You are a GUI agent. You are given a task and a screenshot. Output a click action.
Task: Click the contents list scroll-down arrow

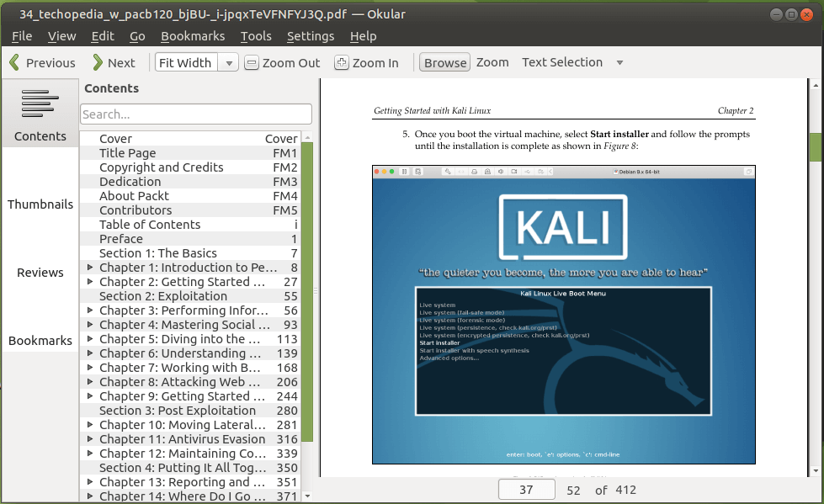point(307,496)
